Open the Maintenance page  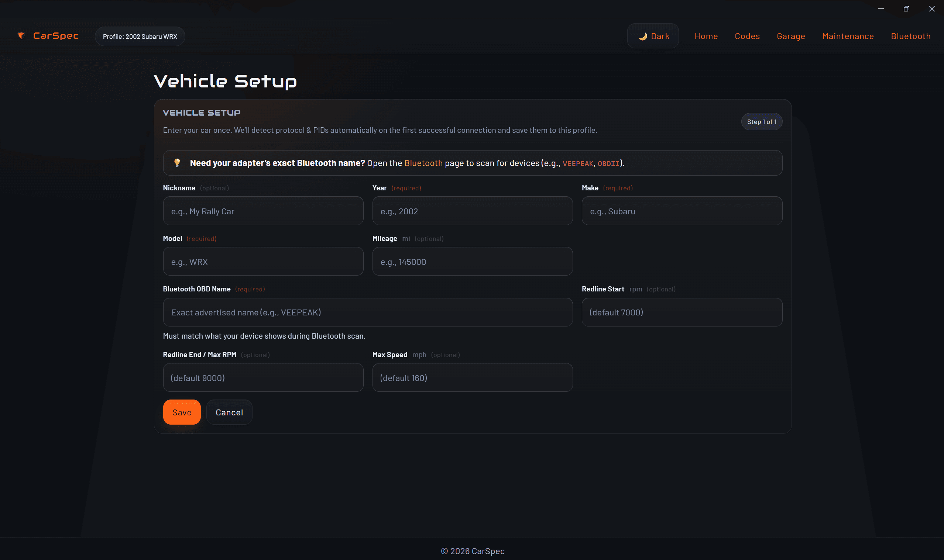[x=848, y=36]
